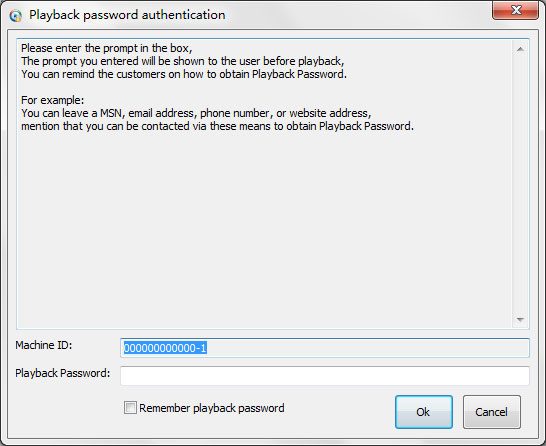This screenshot has width=546, height=446.
Task: Click into the Playback Password field
Action: tap(325, 375)
